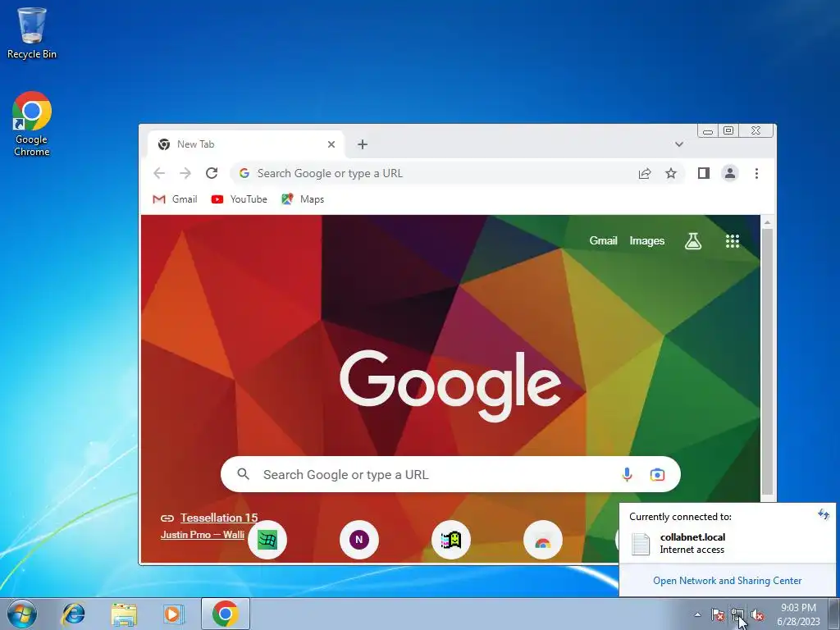Launch Internet Explorer from taskbar

point(73,614)
